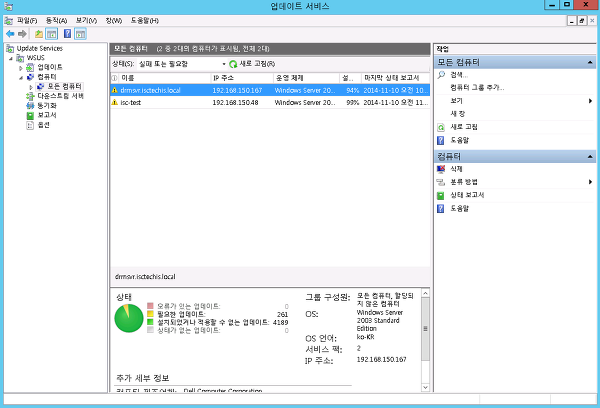600x408 pixels.
Task: Collapse the 컴퓨터 node arrow
Action: point(21,78)
